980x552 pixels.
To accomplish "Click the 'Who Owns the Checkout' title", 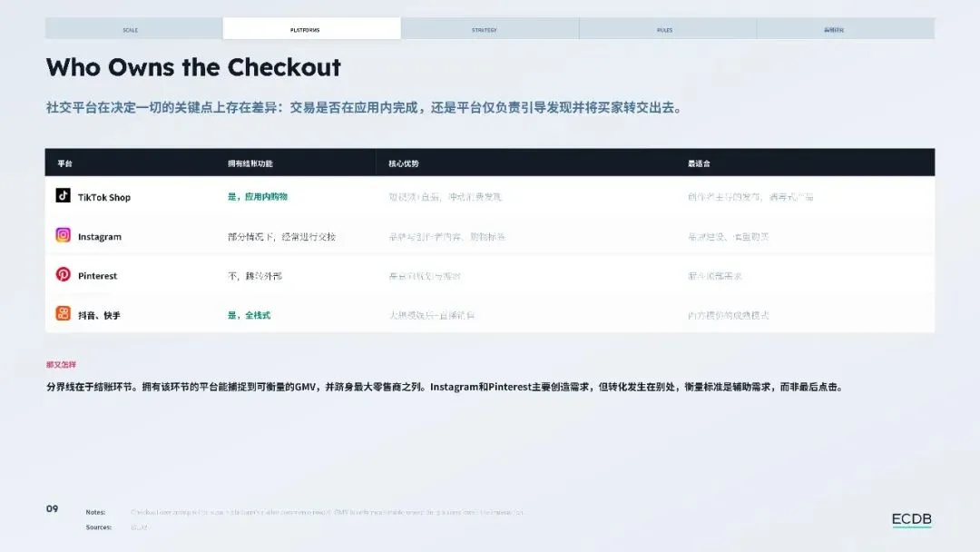I will (x=193, y=67).
